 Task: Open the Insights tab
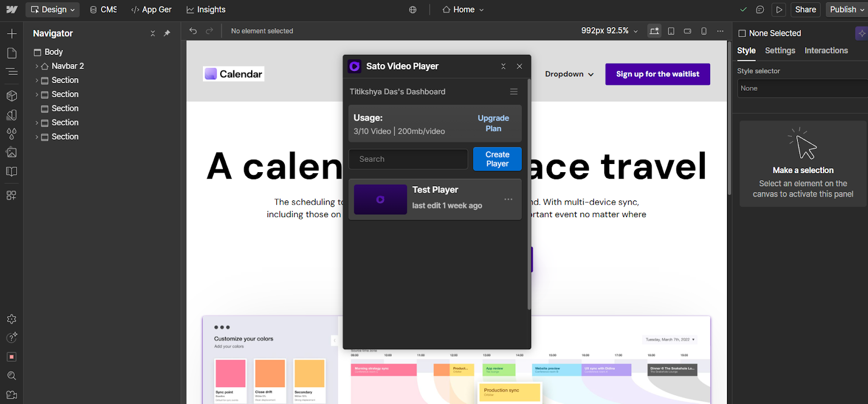206,10
